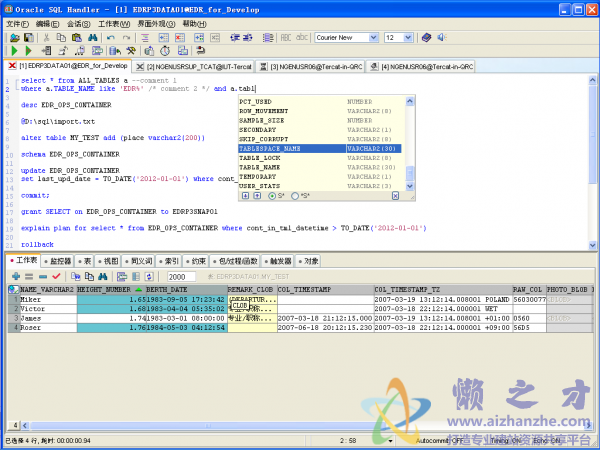Switch to the 监控器 tab
The image size is (600, 450).
[57, 261]
